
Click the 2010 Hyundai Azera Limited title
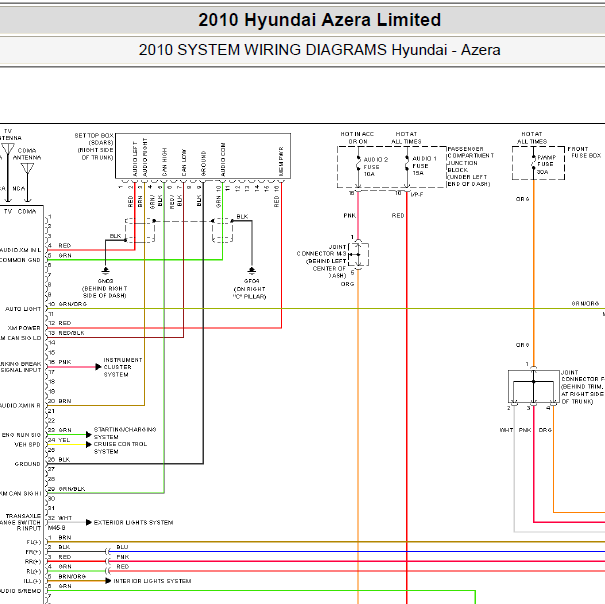click(x=319, y=20)
